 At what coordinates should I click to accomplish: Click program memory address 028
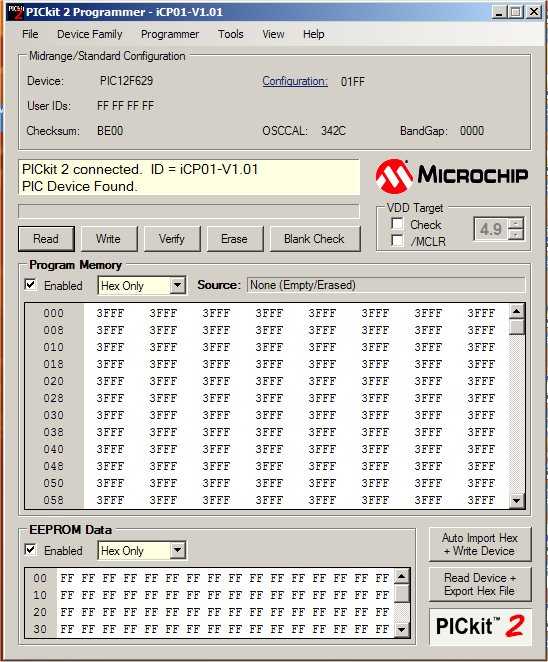coord(54,398)
